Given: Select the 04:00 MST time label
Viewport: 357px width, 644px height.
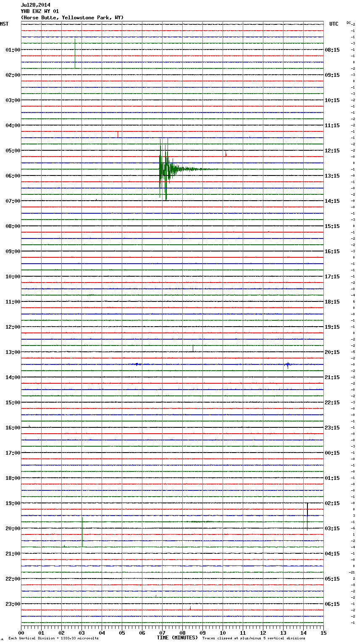Looking at the screenshot, I should (x=13, y=126).
